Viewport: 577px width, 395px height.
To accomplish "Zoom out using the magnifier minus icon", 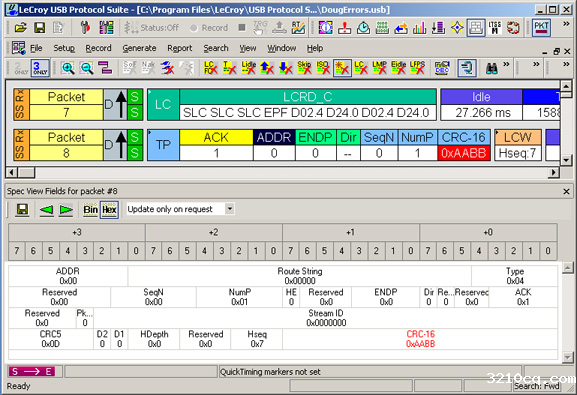I will tap(86, 68).
